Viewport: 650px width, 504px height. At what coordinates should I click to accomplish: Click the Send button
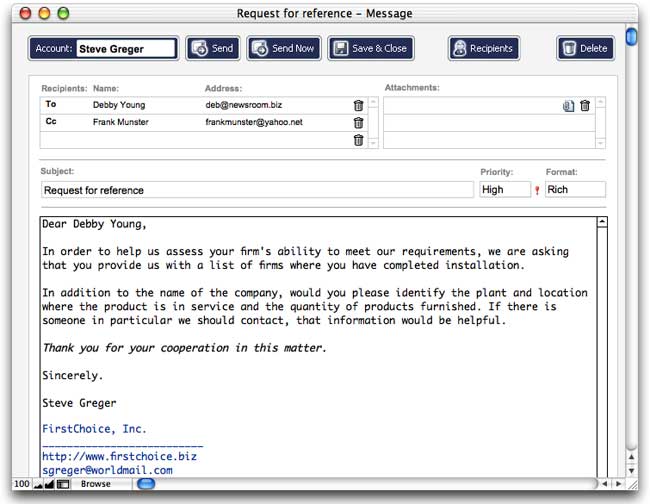[x=213, y=48]
